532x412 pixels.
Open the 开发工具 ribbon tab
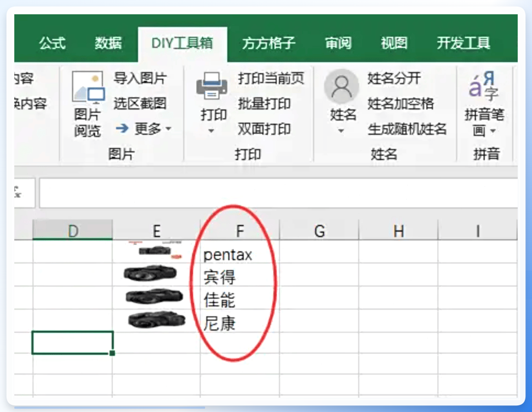(463, 43)
